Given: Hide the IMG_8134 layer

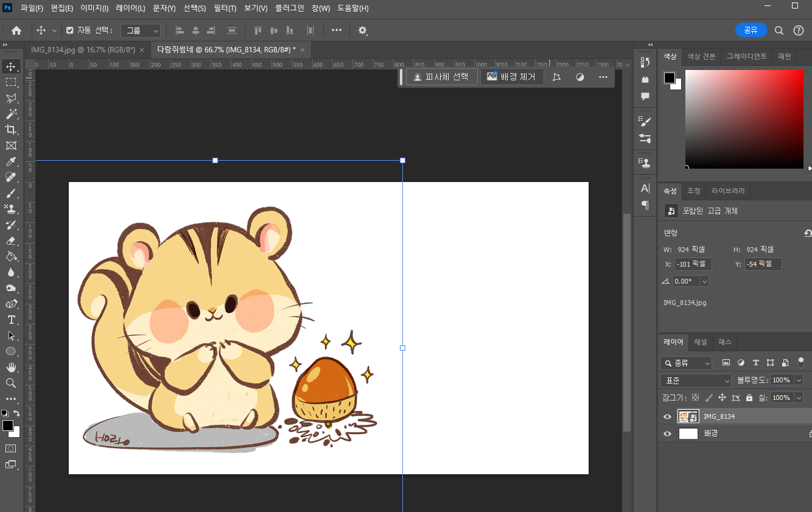Looking at the screenshot, I should pyautogui.click(x=667, y=416).
